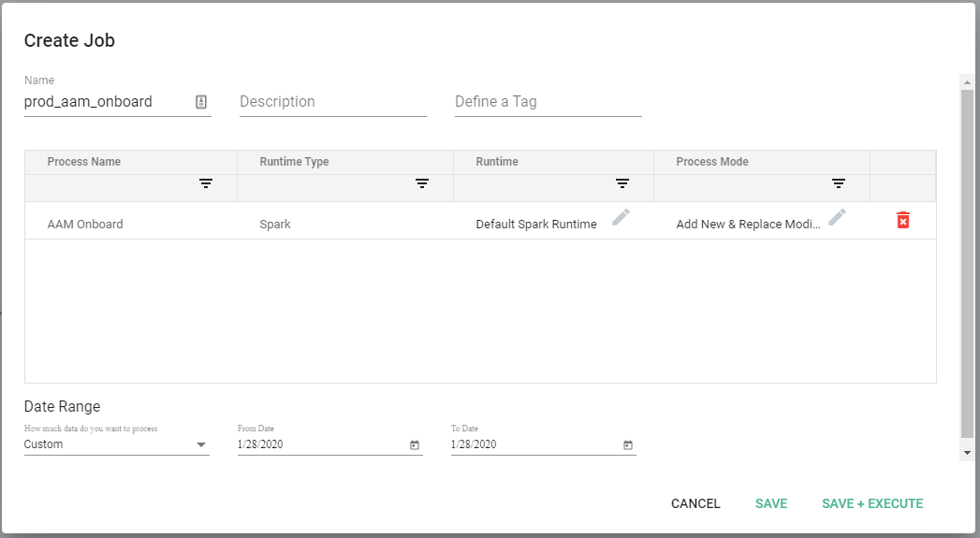Click the prod_aam_onboard Name input
Image resolution: width=980 pixels, height=538 pixels.
click(x=103, y=102)
